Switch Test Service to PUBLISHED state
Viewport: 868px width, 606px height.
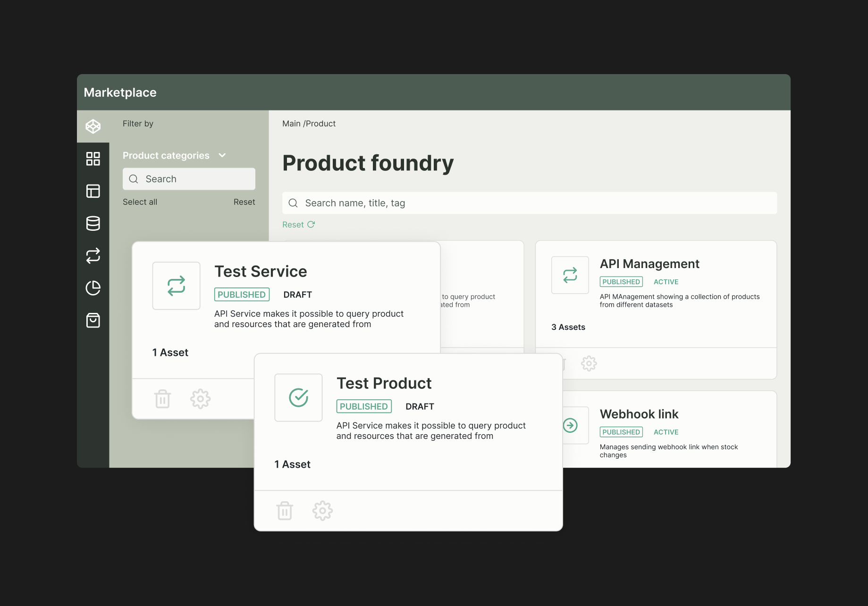[241, 294]
